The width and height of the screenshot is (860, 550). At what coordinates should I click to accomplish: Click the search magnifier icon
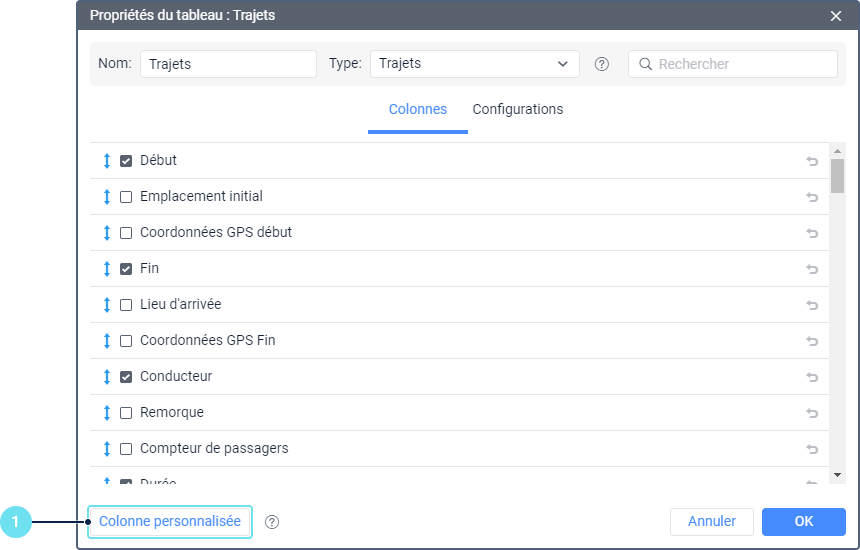click(x=646, y=64)
